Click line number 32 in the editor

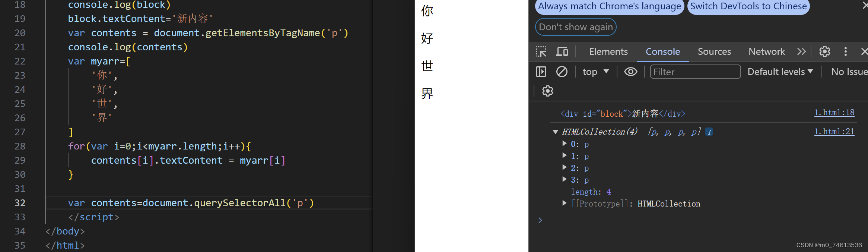(x=20, y=203)
